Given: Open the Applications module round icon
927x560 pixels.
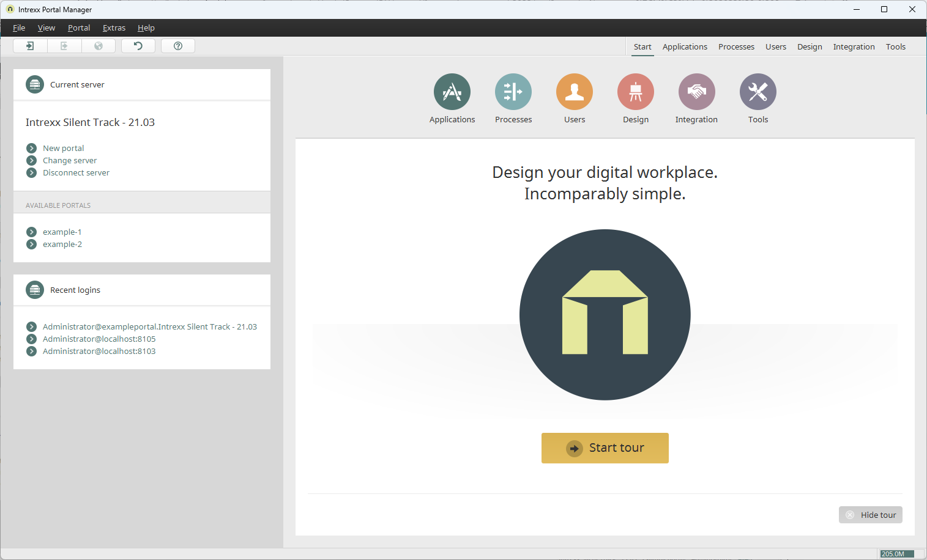Looking at the screenshot, I should [x=452, y=92].
